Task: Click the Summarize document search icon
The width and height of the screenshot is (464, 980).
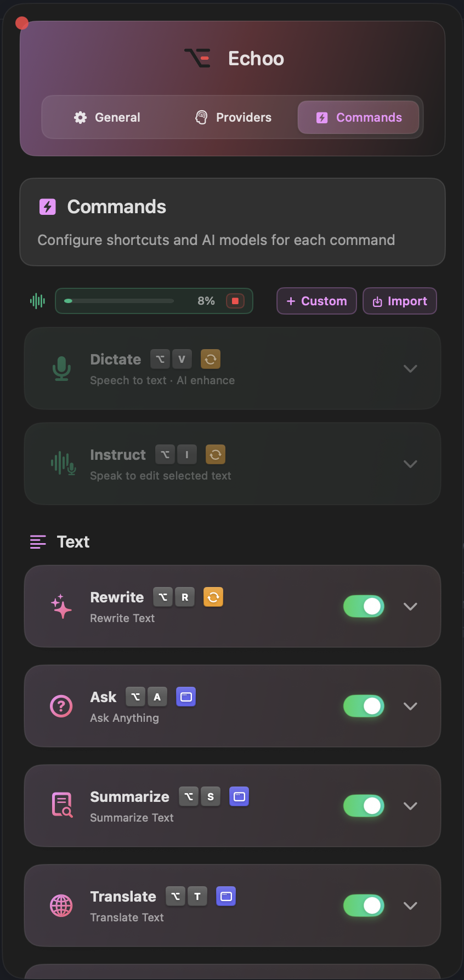Action: point(61,805)
